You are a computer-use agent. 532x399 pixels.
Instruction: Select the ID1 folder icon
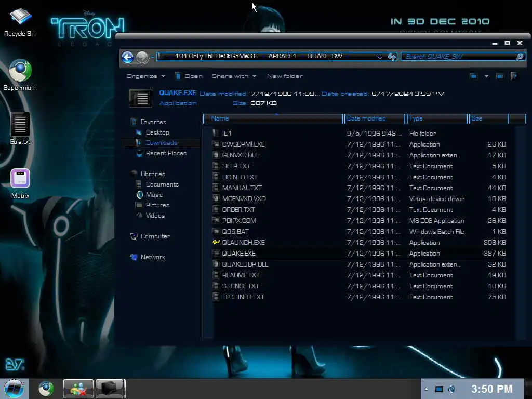click(216, 133)
